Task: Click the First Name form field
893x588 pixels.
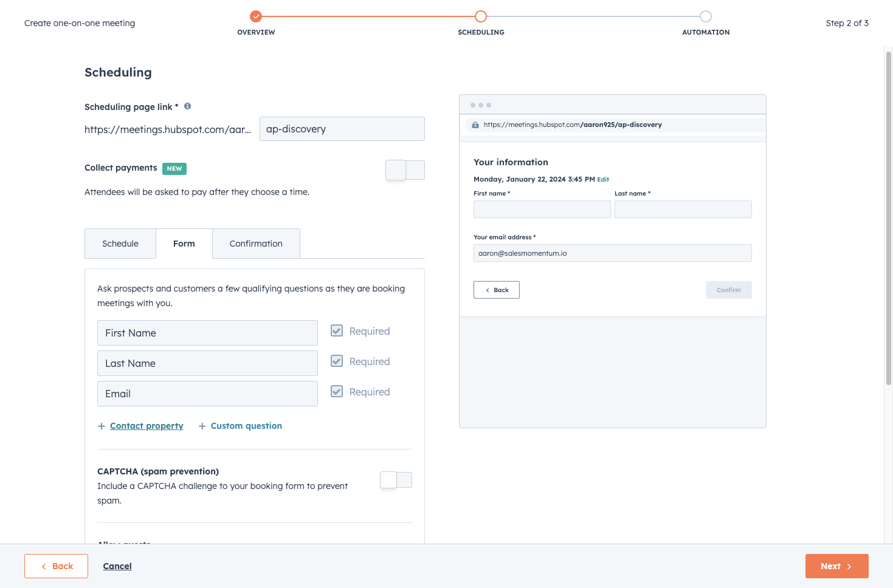Action: pyautogui.click(x=207, y=333)
